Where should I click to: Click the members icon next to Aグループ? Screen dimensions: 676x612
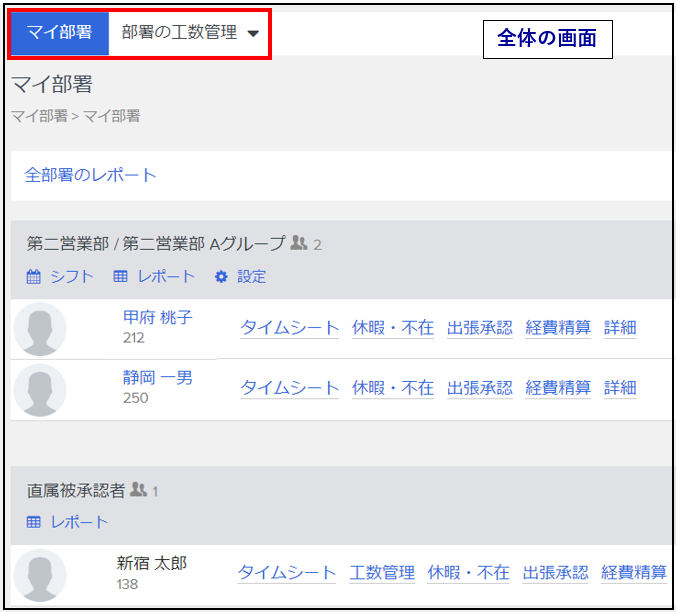pos(298,243)
